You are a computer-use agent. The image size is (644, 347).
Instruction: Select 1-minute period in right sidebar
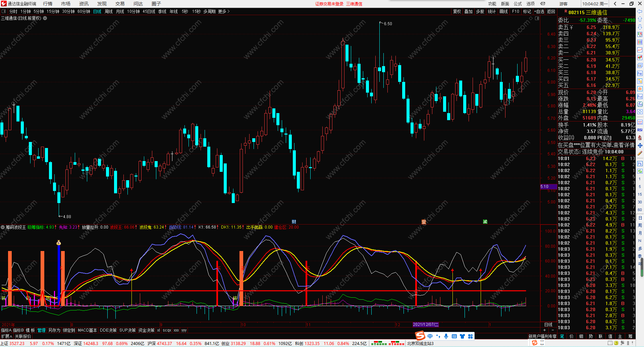pyautogui.click(x=640, y=179)
